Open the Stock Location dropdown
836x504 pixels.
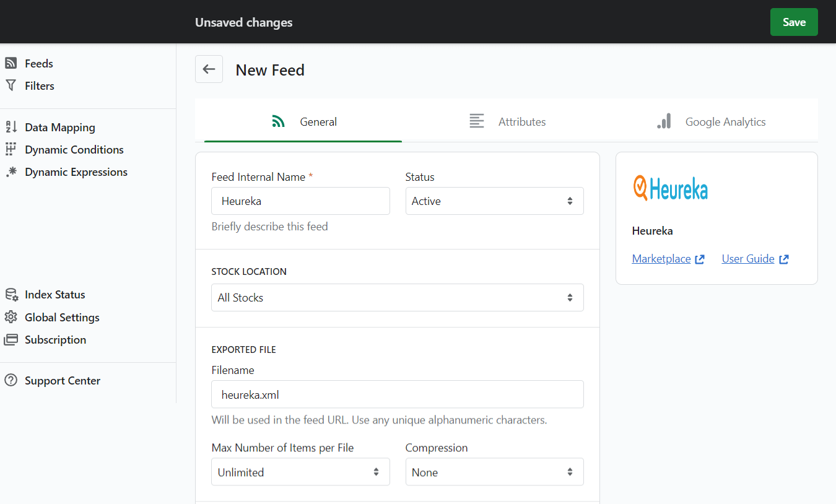click(x=398, y=298)
